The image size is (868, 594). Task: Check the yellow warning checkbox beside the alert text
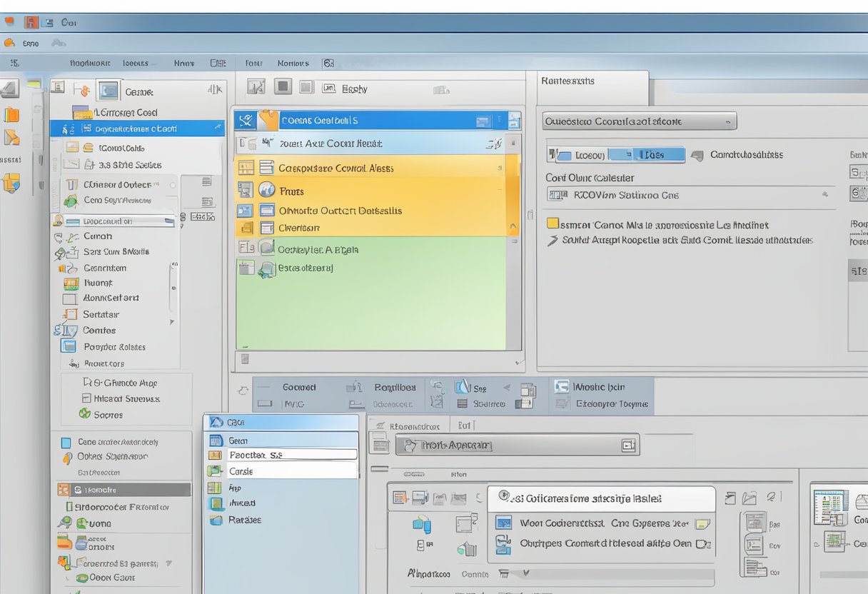pyautogui.click(x=550, y=223)
